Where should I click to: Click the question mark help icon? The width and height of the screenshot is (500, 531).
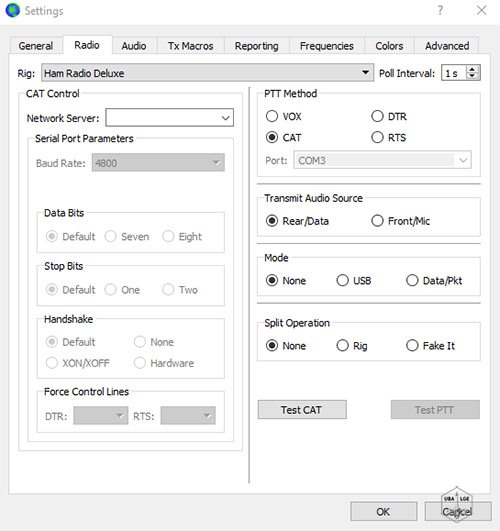click(440, 10)
